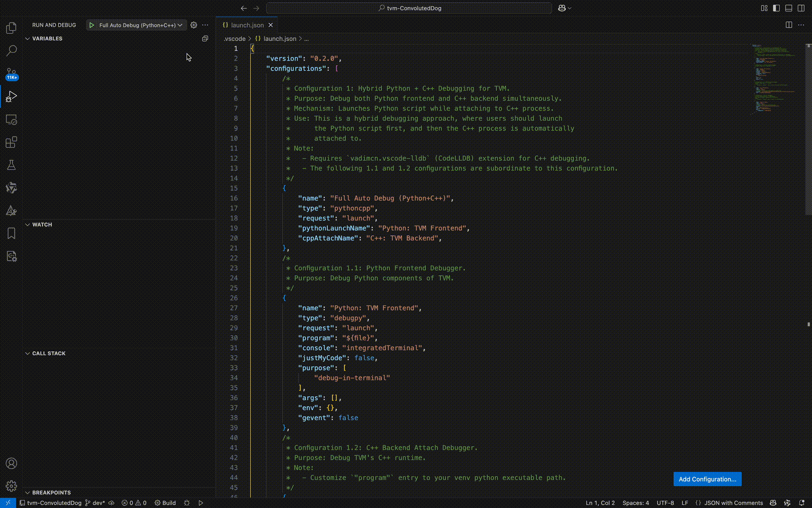Change file encoding UTF-8
The width and height of the screenshot is (812, 508).
coord(665,503)
